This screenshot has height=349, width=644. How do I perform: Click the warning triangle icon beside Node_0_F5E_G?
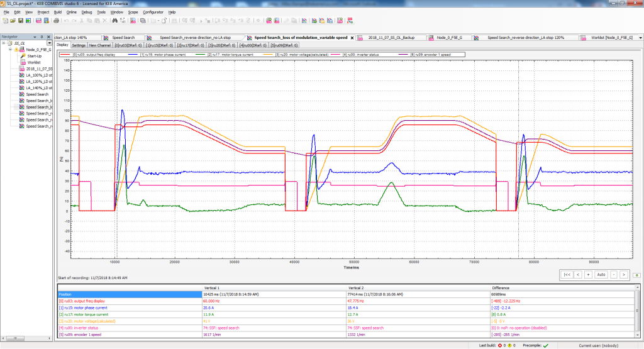[x=16, y=50]
